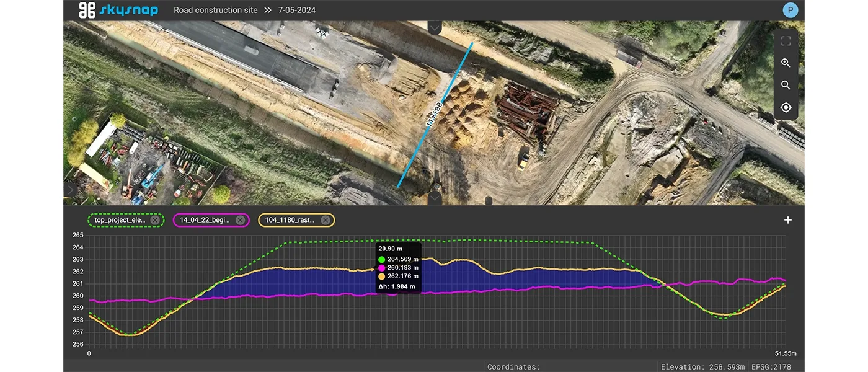The height and width of the screenshot is (372, 868).
Task: Click the Elevation: 258.593m status entry
Action: (x=703, y=367)
